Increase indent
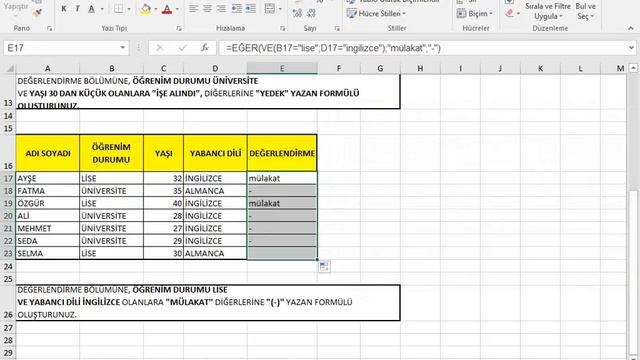The width and height of the screenshot is (640, 360). pos(251,9)
